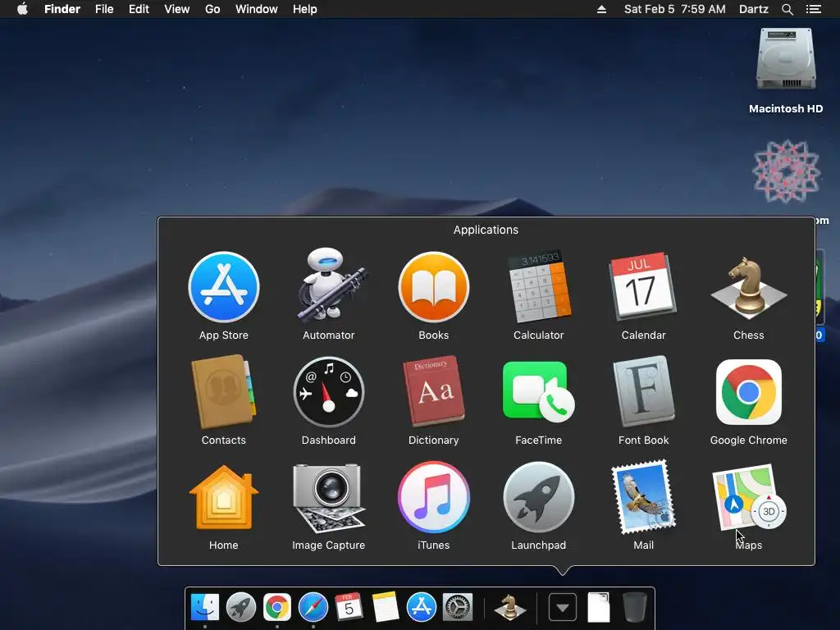Click Finder icon in the Dock
Image resolution: width=840 pixels, height=630 pixels.
[x=205, y=607]
